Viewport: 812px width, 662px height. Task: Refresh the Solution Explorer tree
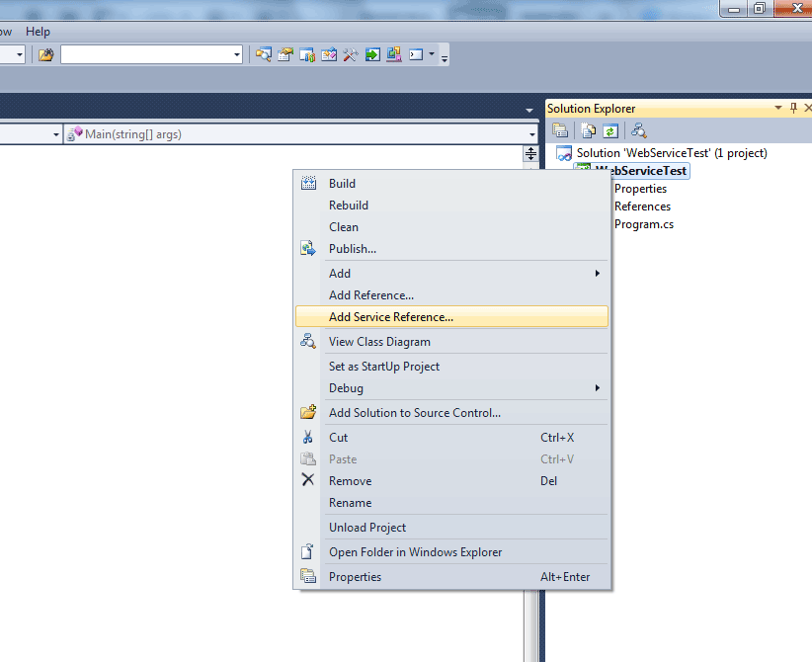610,130
